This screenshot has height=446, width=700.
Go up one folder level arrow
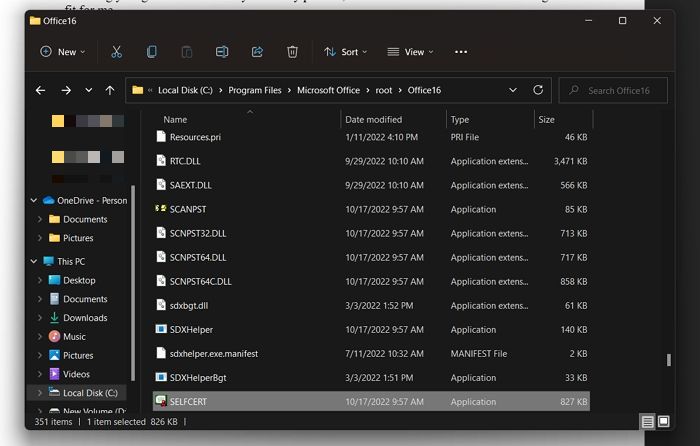click(110, 91)
